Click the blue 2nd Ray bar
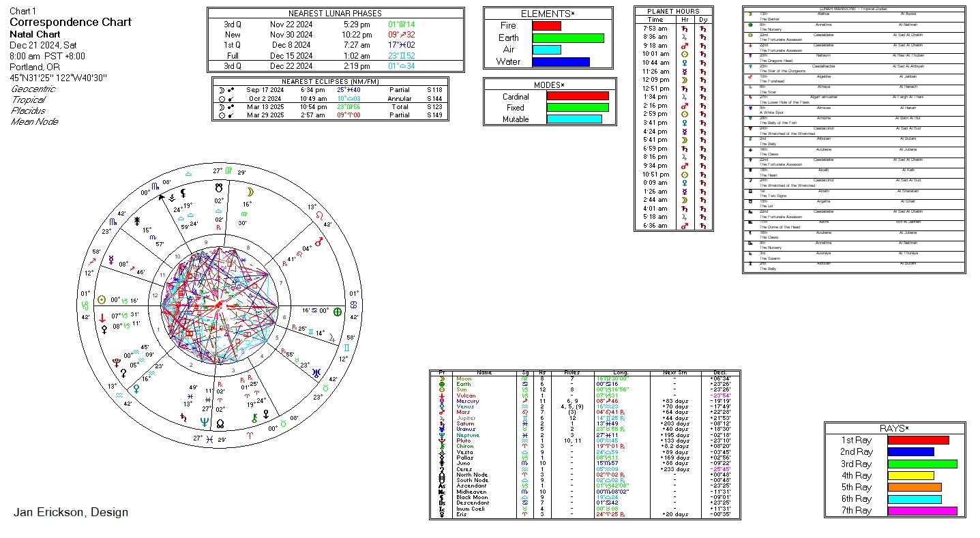This screenshot has width=980, height=538. tap(910, 452)
